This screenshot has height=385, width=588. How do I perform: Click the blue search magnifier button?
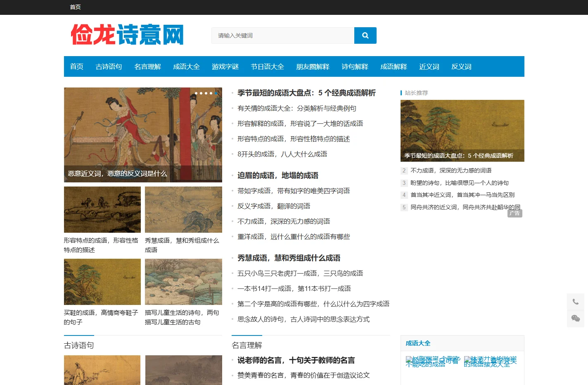(x=365, y=35)
